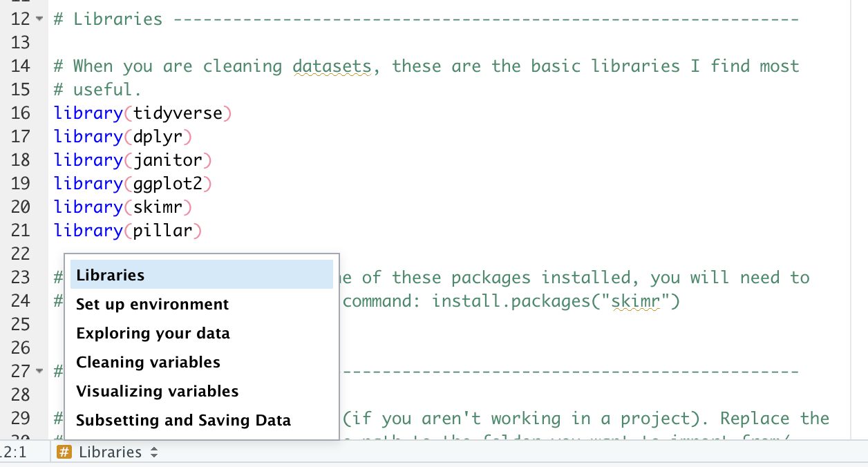This screenshot has height=467, width=868.
Task: Click the orange hash section icon in status bar
Action: [64, 452]
